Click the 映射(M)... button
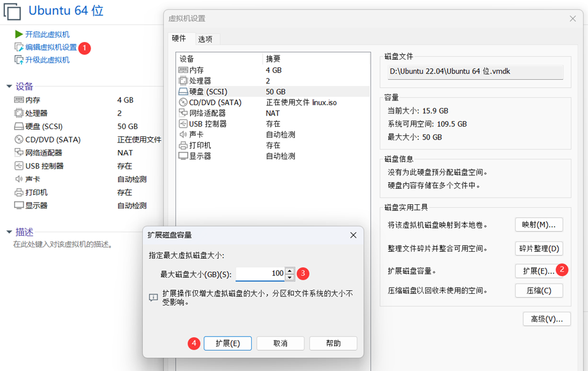 click(539, 225)
